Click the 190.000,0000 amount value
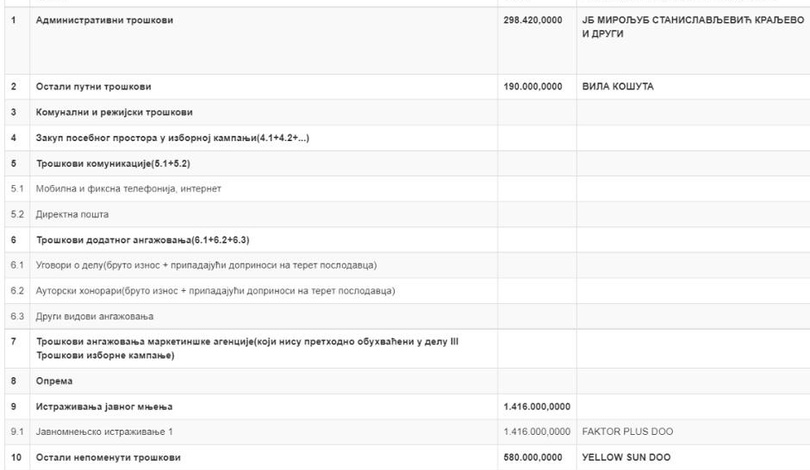Screen dimensions: 810x470 (x=537, y=87)
